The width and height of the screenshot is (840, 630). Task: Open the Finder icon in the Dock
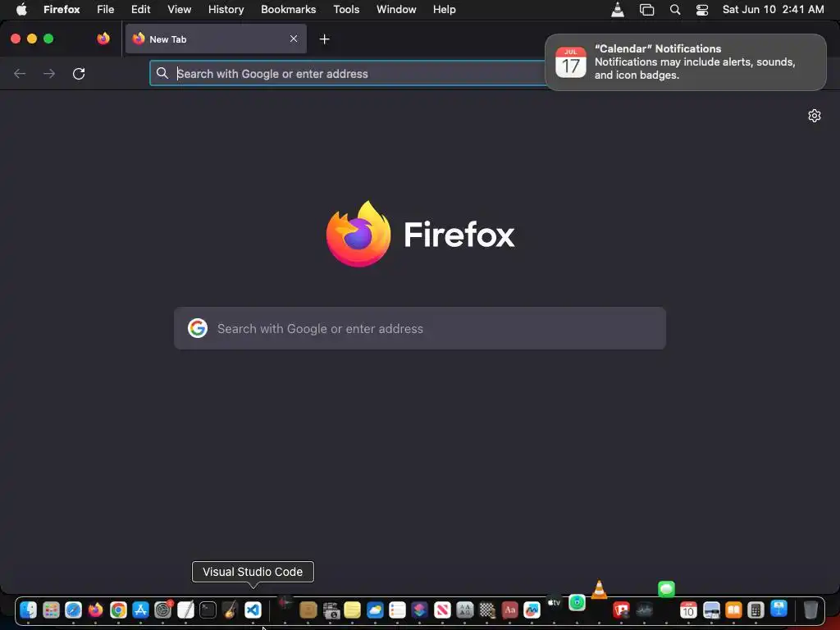[28, 609]
